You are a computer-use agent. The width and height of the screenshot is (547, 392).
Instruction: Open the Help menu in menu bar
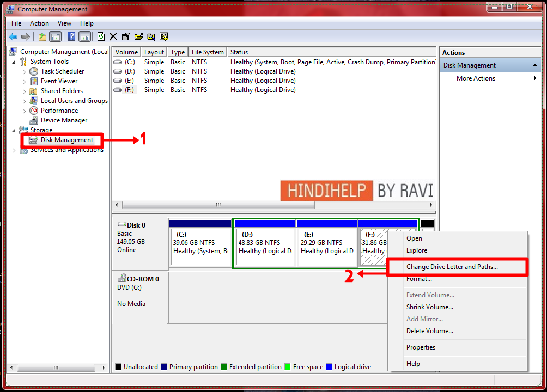pos(87,23)
